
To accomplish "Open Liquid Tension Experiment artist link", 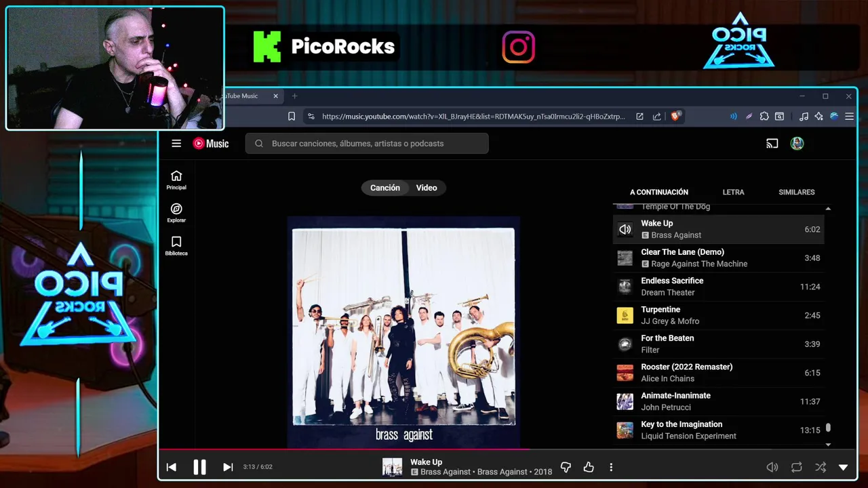I will (688, 436).
